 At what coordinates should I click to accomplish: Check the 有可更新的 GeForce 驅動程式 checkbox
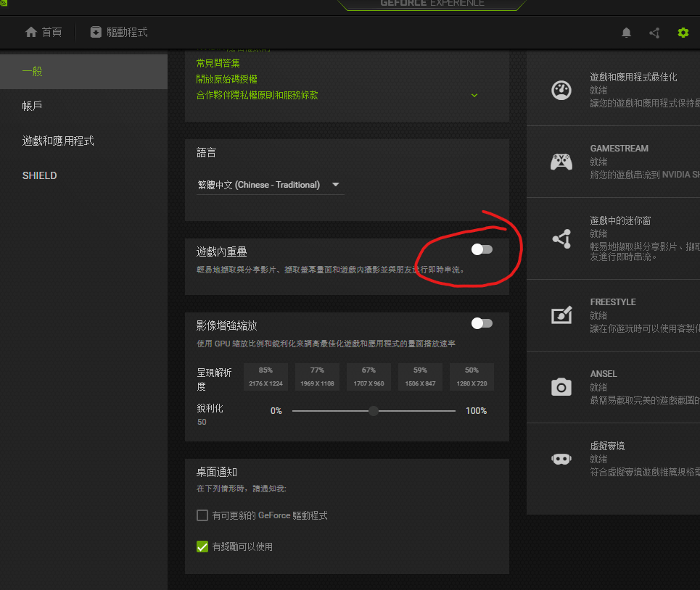click(x=202, y=515)
